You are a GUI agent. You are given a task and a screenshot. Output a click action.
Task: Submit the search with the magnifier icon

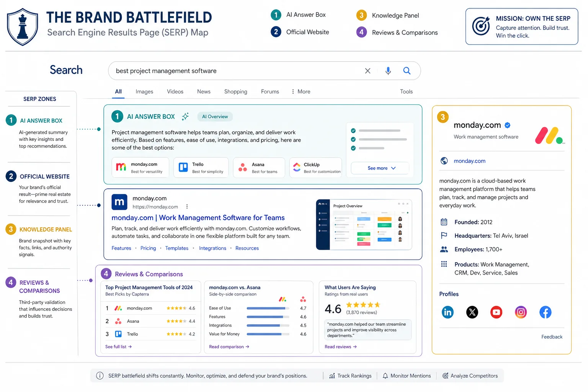click(407, 71)
